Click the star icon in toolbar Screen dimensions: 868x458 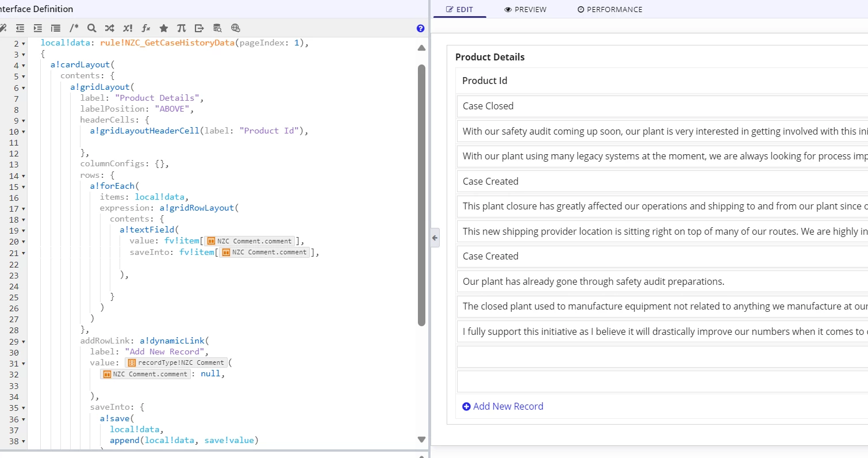click(164, 28)
